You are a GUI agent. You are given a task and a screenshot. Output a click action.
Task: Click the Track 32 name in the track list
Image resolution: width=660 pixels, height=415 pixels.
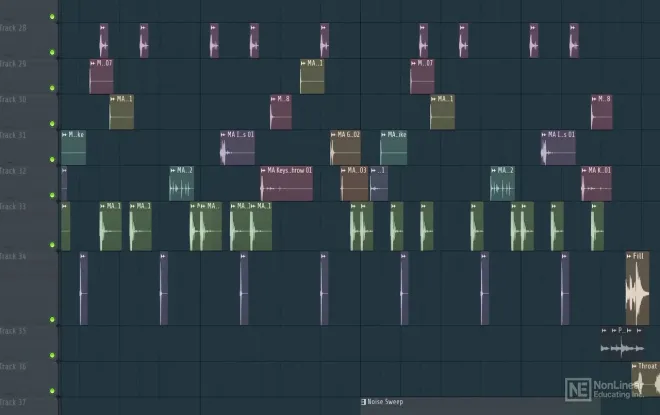coord(14,171)
